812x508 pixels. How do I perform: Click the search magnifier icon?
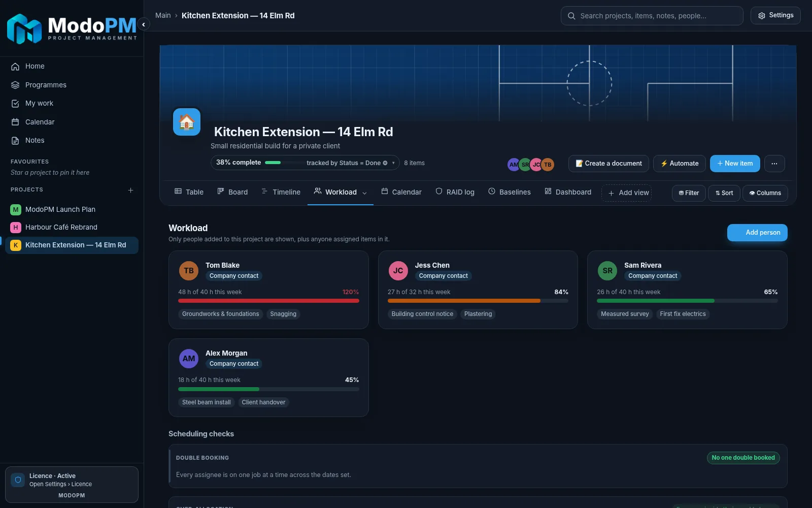(571, 16)
